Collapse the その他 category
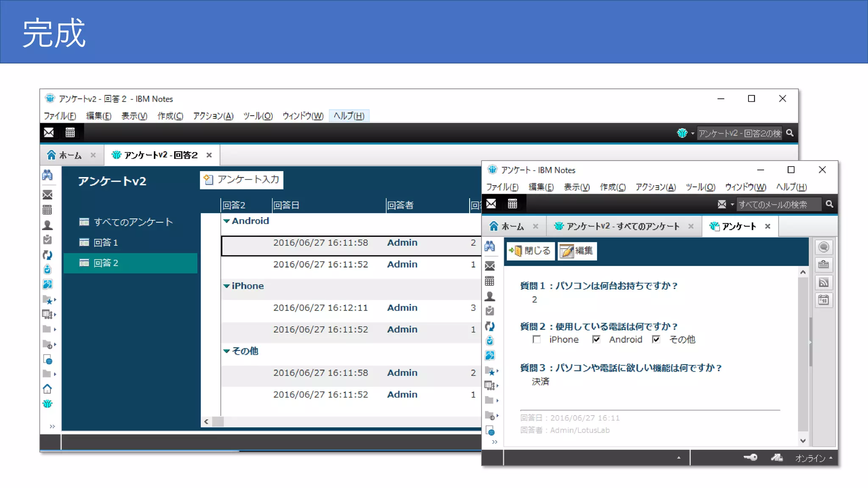The image size is (868, 488). [x=227, y=351]
